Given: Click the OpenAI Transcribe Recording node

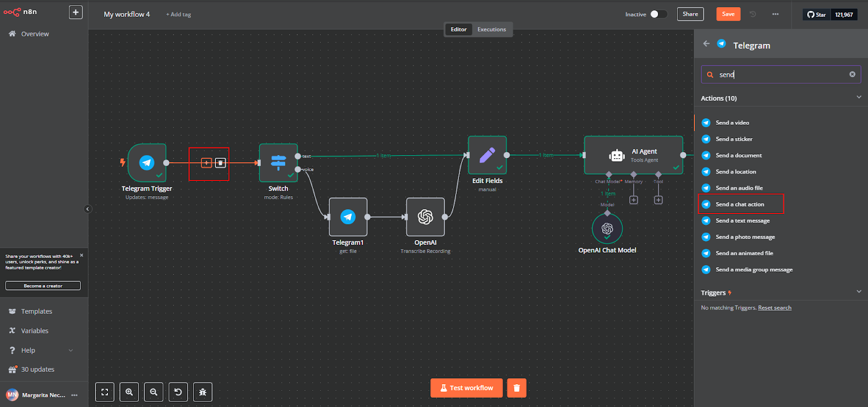Looking at the screenshot, I should 425,217.
